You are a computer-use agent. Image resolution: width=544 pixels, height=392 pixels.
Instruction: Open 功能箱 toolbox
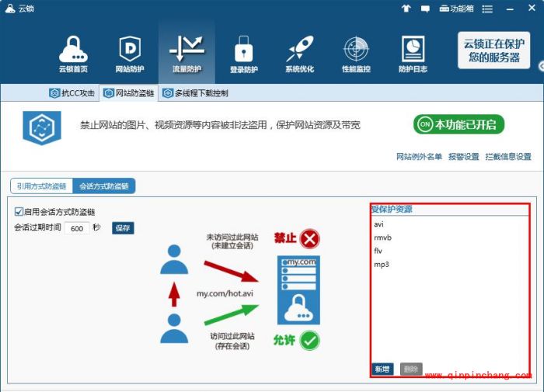tap(456, 9)
